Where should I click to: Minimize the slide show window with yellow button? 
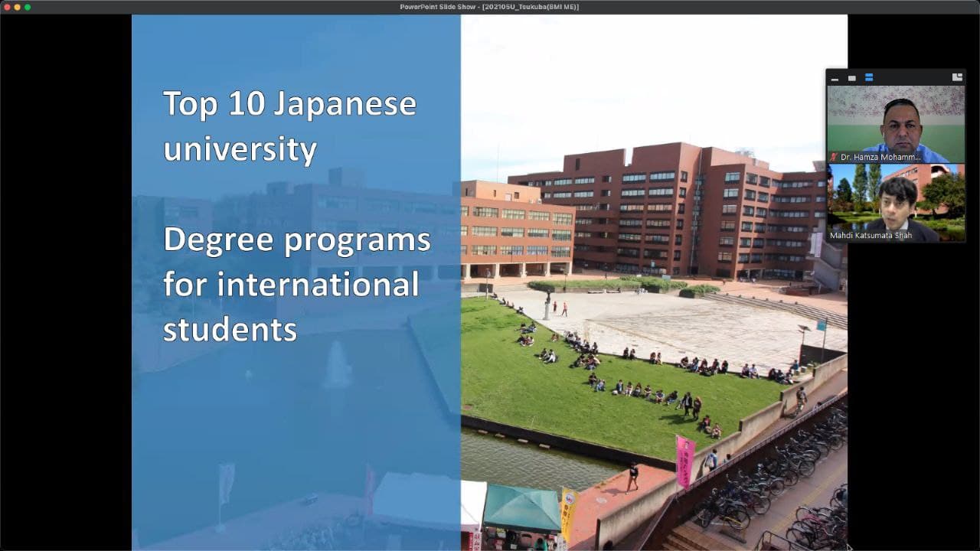(17, 7)
